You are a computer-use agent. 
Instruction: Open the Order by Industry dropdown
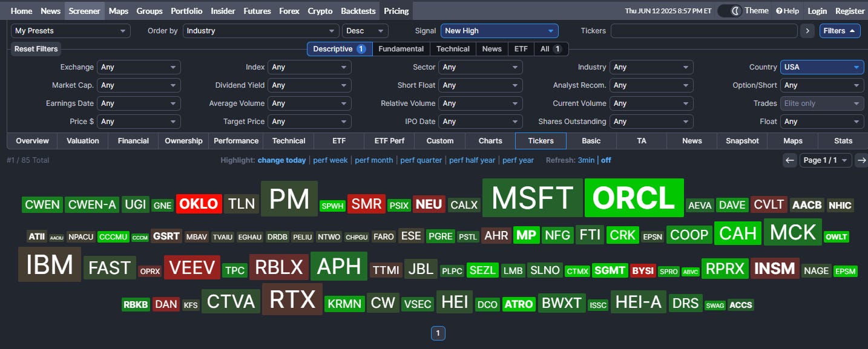pos(261,31)
